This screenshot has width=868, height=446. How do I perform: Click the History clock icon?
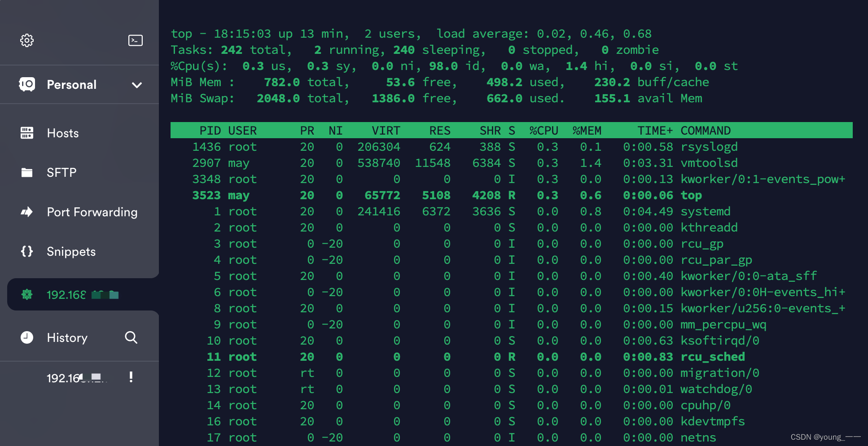coord(27,337)
